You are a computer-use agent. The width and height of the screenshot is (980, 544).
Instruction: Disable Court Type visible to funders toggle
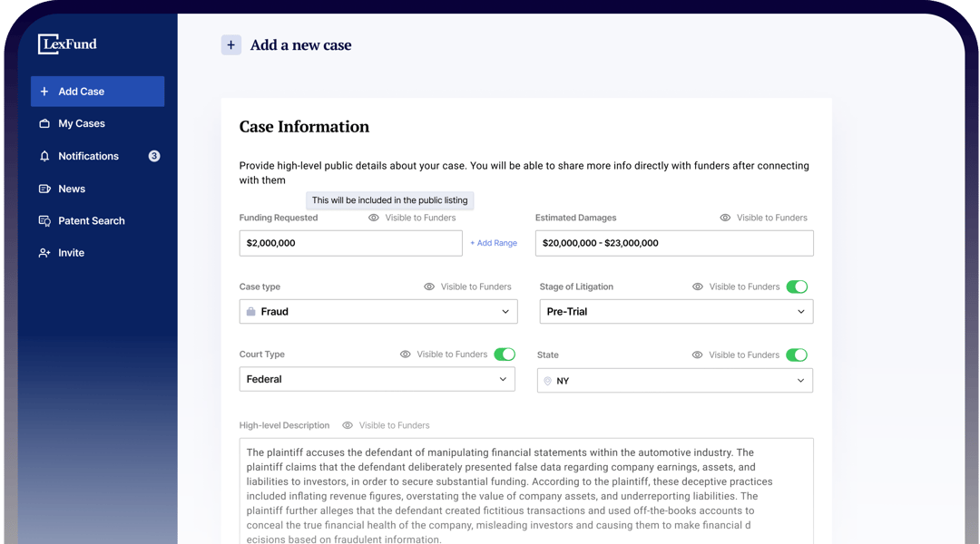coord(505,355)
